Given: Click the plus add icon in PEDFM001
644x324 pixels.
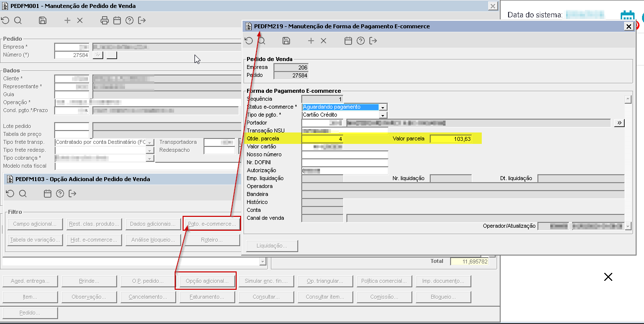Looking at the screenshot, I should (67, 20).
